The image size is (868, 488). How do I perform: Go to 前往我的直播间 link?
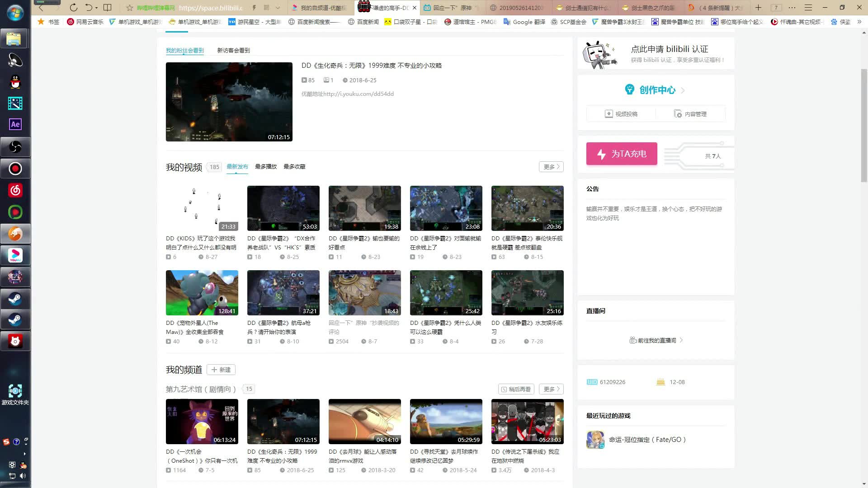[656, 340]
